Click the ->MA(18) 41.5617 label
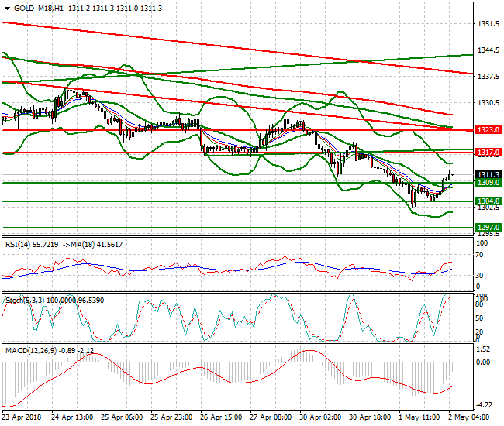The height and width of the screenshot is (426, 504). coord(92,245)
